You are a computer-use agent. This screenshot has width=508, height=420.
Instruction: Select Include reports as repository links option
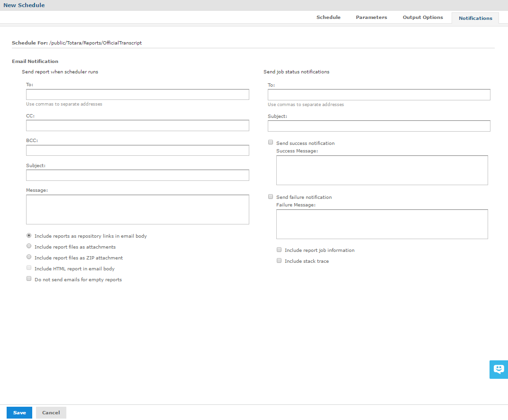coord(29,235)
